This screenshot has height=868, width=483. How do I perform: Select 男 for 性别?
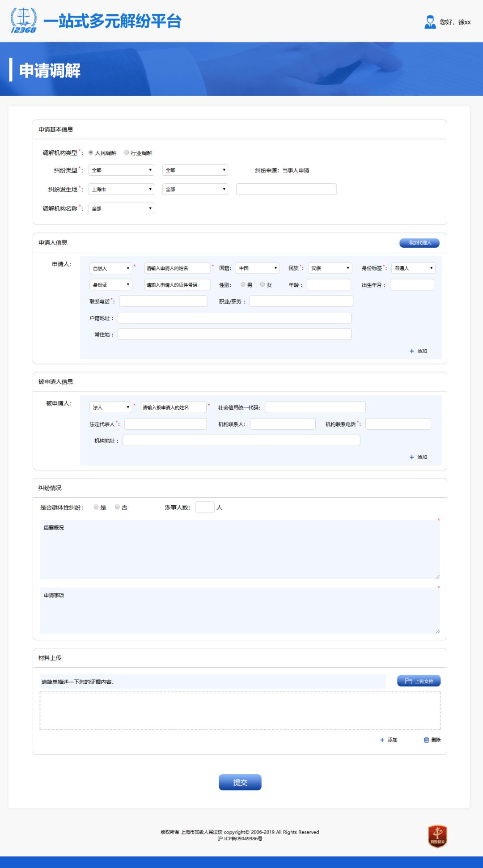click(243, 284)
